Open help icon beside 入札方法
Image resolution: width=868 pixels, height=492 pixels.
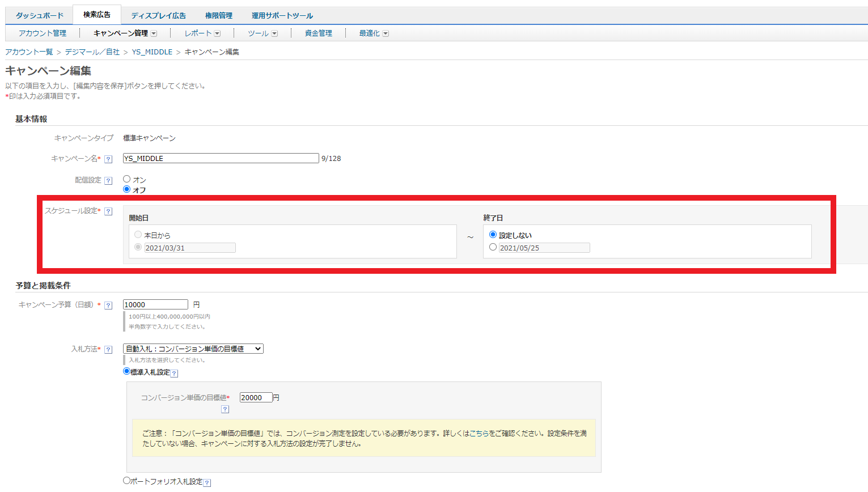[108, 350]
